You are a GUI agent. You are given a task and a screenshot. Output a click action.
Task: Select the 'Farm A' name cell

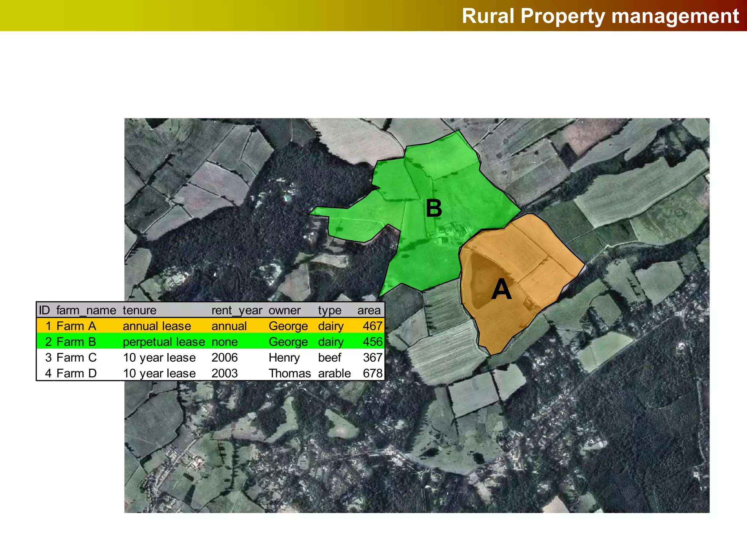[x=76, y=326]
